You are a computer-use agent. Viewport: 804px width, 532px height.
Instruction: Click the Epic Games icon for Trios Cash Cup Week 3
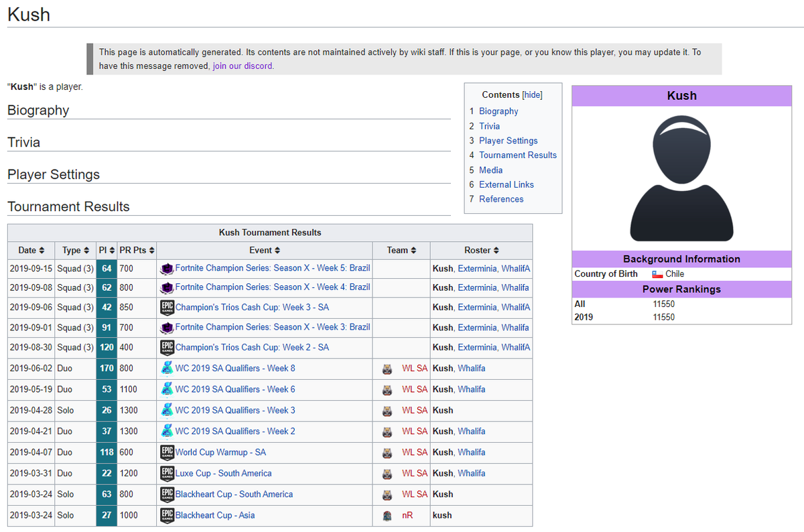pyautogui.click(x=167, y=308)
